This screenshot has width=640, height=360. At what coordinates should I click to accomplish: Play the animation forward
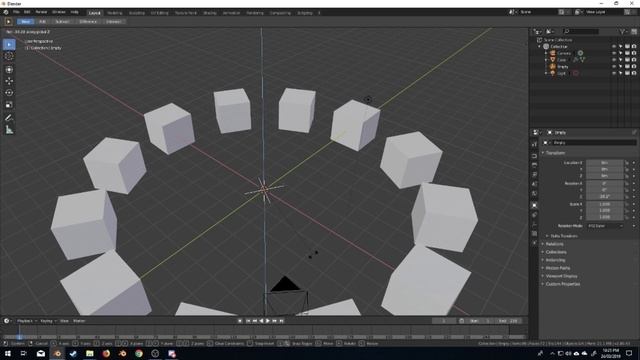click(x=268, y=321)
